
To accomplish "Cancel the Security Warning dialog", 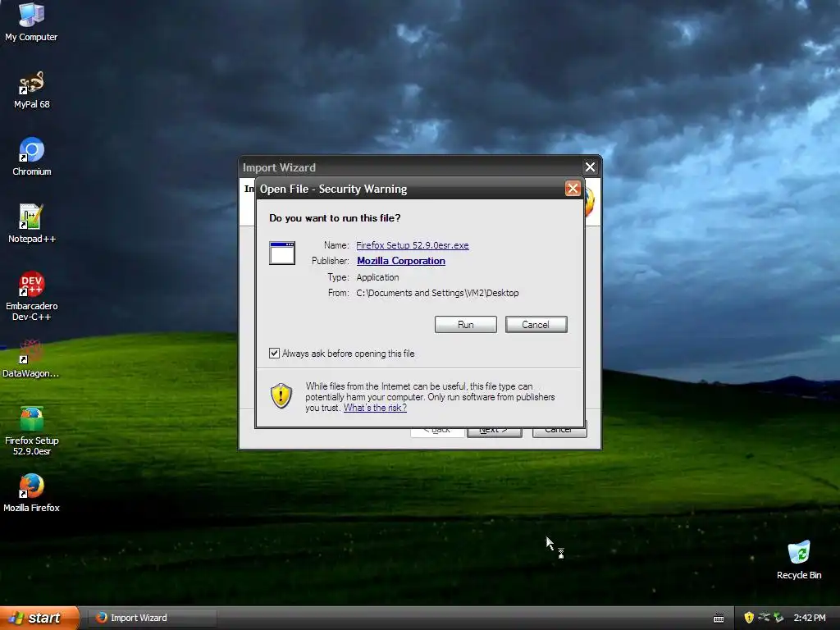I will [x=536, y=324].
